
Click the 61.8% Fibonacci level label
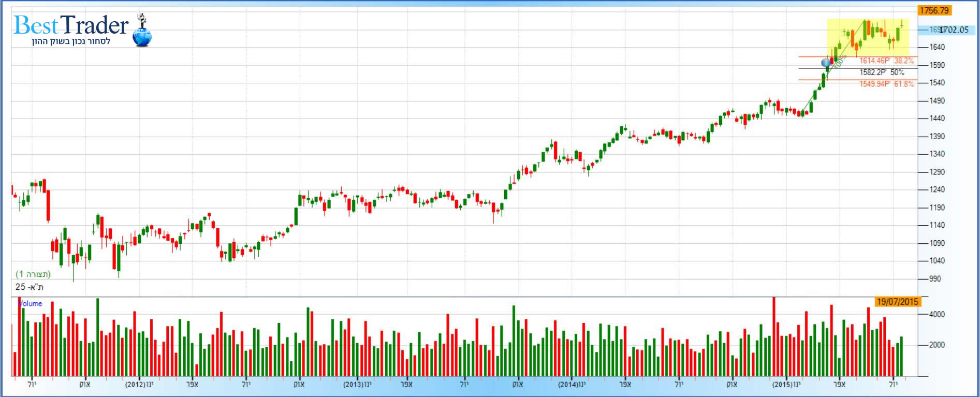(x=886, y=84)
